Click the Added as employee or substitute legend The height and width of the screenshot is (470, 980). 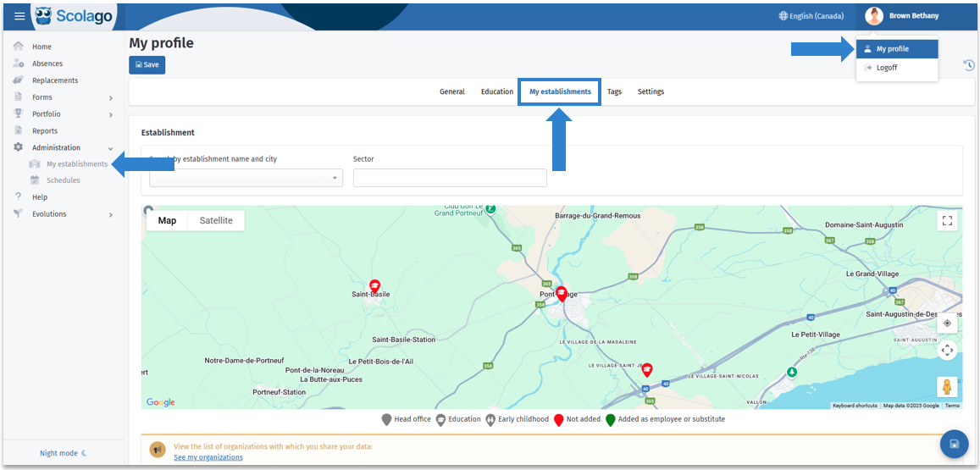665,419
